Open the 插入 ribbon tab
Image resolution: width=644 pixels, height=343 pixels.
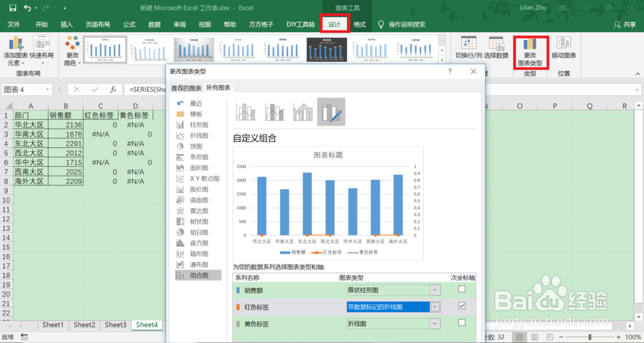pyautogui.click(x=66, y=24)
